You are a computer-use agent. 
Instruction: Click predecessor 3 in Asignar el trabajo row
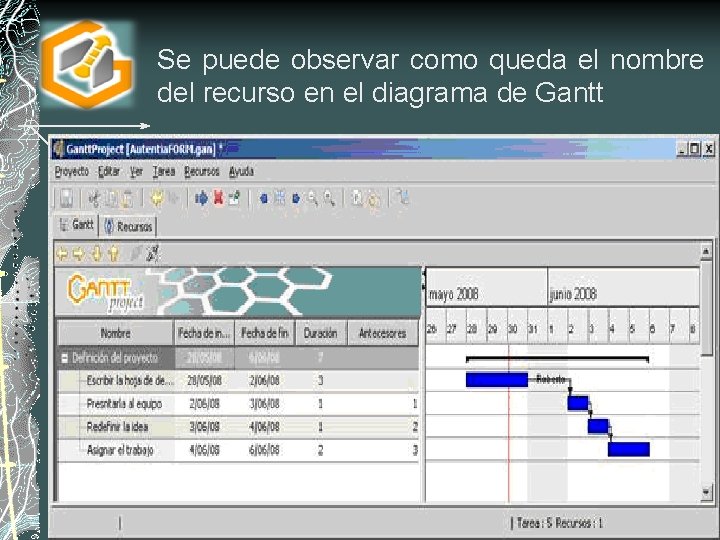[415, 450]
